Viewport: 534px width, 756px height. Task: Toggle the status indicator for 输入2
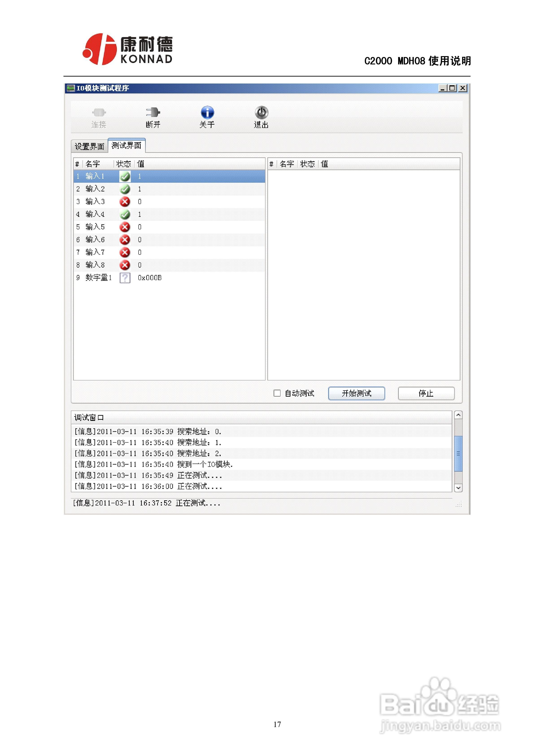(x=125, y=189)
